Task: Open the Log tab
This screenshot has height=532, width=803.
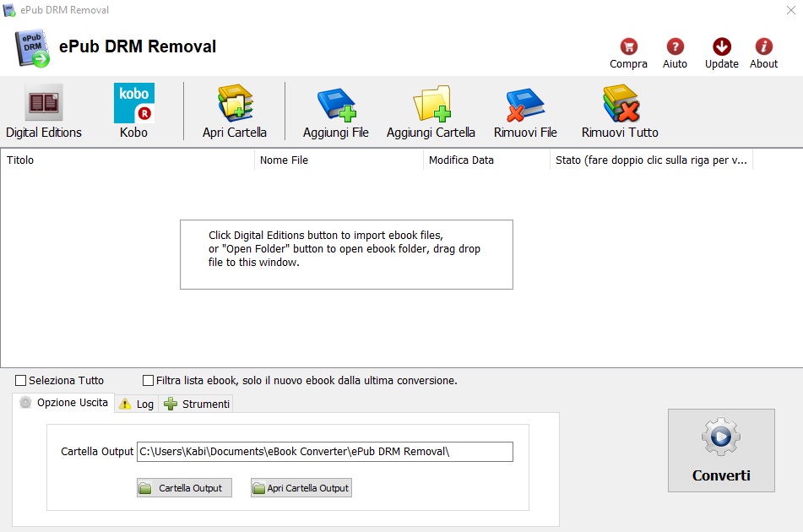Action: coord(136,404)
